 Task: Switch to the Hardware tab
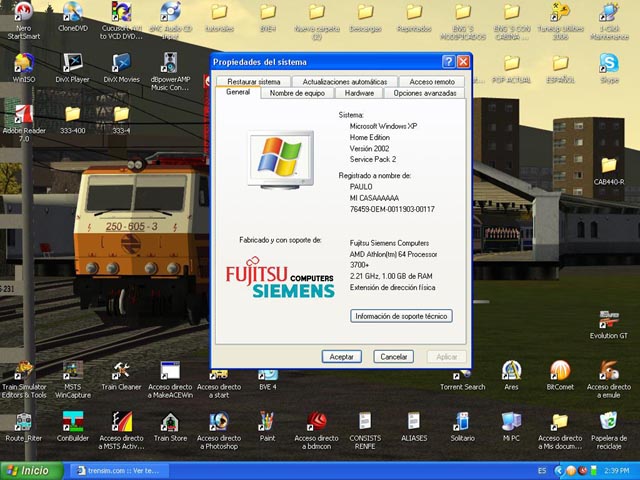(359, 93)
